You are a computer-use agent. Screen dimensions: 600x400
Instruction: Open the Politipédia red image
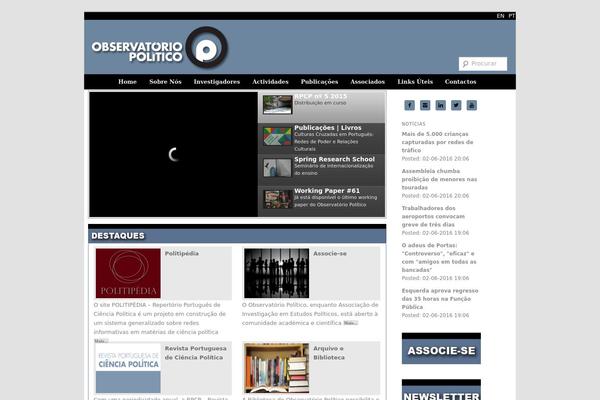tap(128, 273)
